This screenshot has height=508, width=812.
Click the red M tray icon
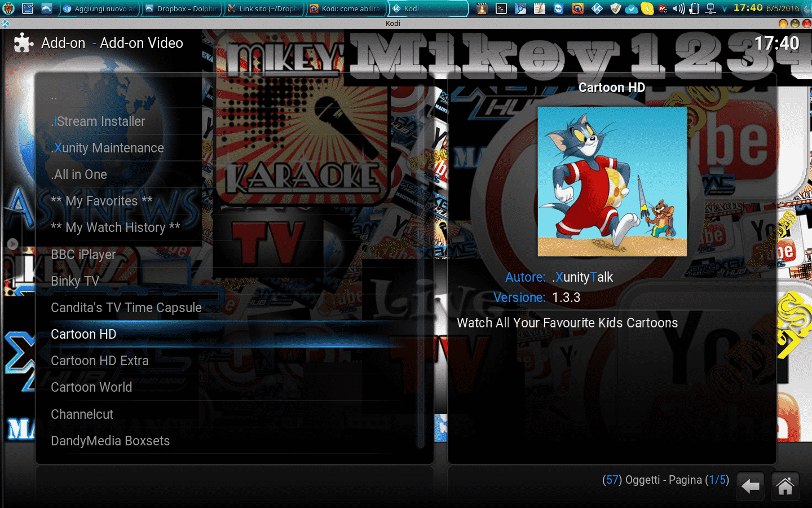point(663,8)
